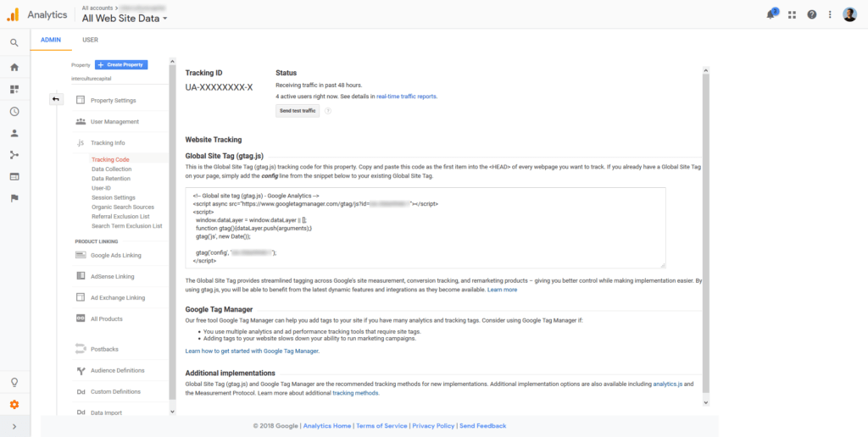868x437 pixels.
Task: Go to Home via house icon
Action: [14, 68]
